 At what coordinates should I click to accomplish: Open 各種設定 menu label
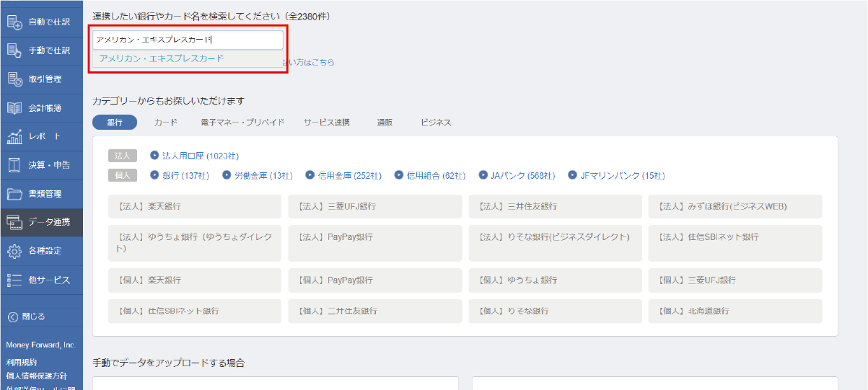(x=45, y=251)
